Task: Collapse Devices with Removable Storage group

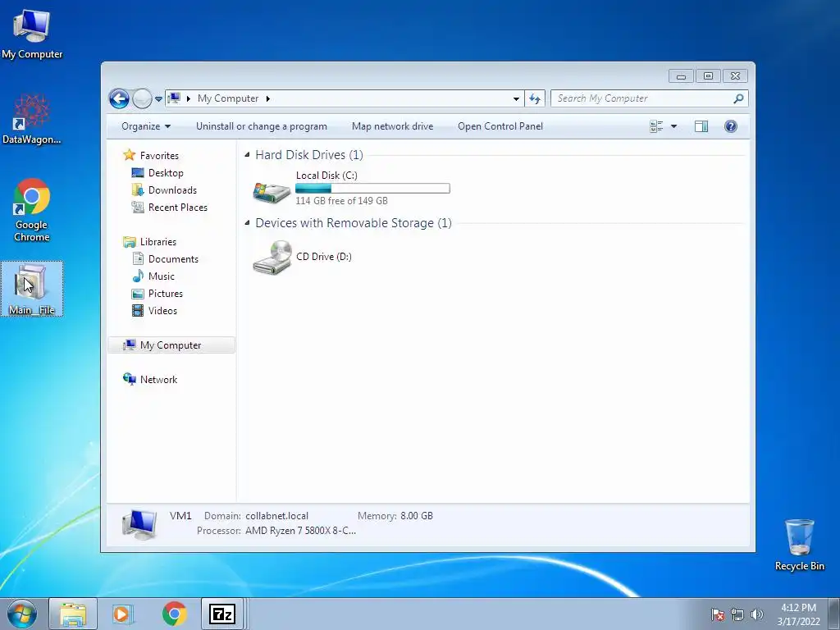Action: pyautogui.click(x=247, y=223)
